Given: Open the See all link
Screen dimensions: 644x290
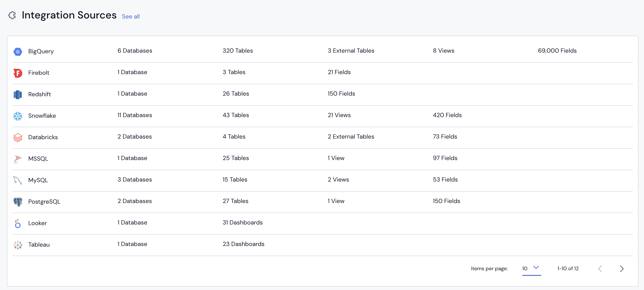Looking at the screenshot, I should (x=131, y=17).
